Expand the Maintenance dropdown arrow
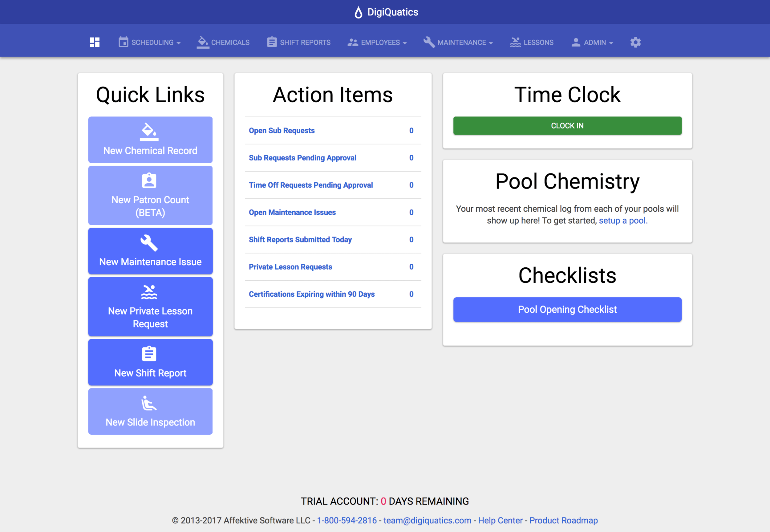Image resolution: width=770 pixels, height=532 pixels. click(x=490, y=43)
